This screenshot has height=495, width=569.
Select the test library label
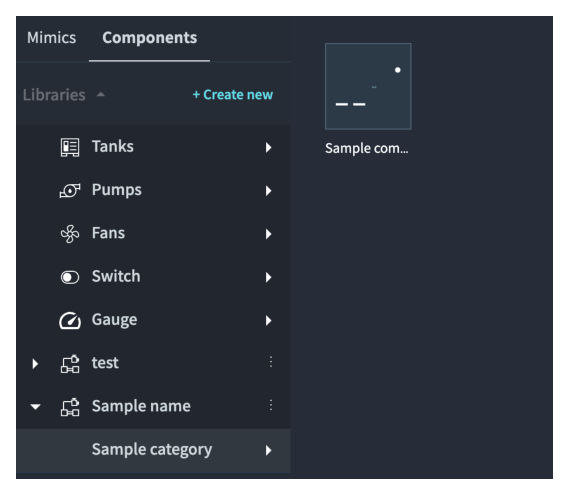tap(105, 363)
